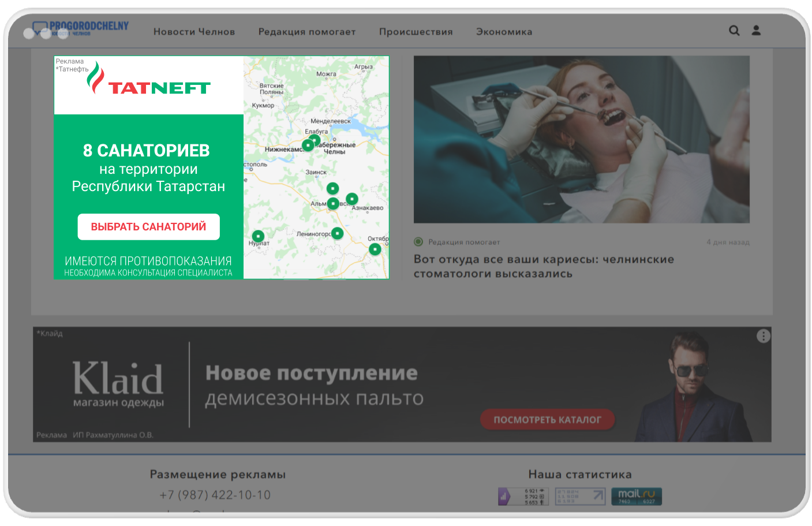This screenshot has width=812, height=526.
Task: Open the Редакция помогает category link under photo
Action: 464,242
